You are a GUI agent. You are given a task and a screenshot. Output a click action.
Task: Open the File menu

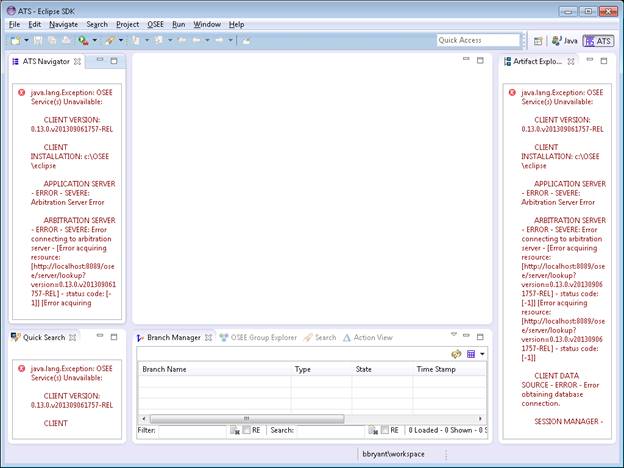pyautogui.click(x=14, y=24)
